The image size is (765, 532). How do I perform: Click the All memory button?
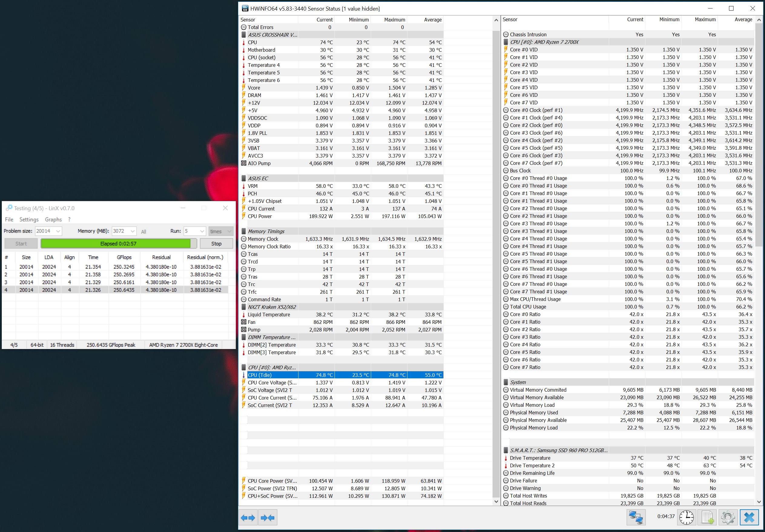pos(143,231)
